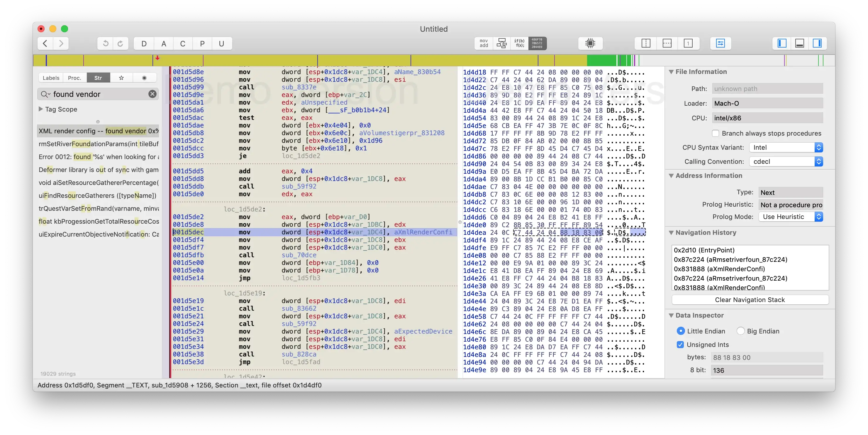Click the undo arrow in toolbar
The width and height of the screenshot is (868, 435).
(106, 43)
